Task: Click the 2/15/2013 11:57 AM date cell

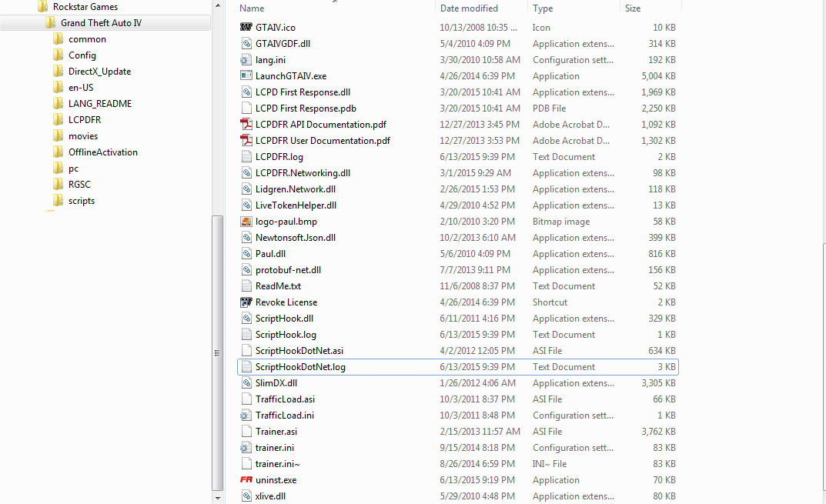Action: click(x=480, y=432)
